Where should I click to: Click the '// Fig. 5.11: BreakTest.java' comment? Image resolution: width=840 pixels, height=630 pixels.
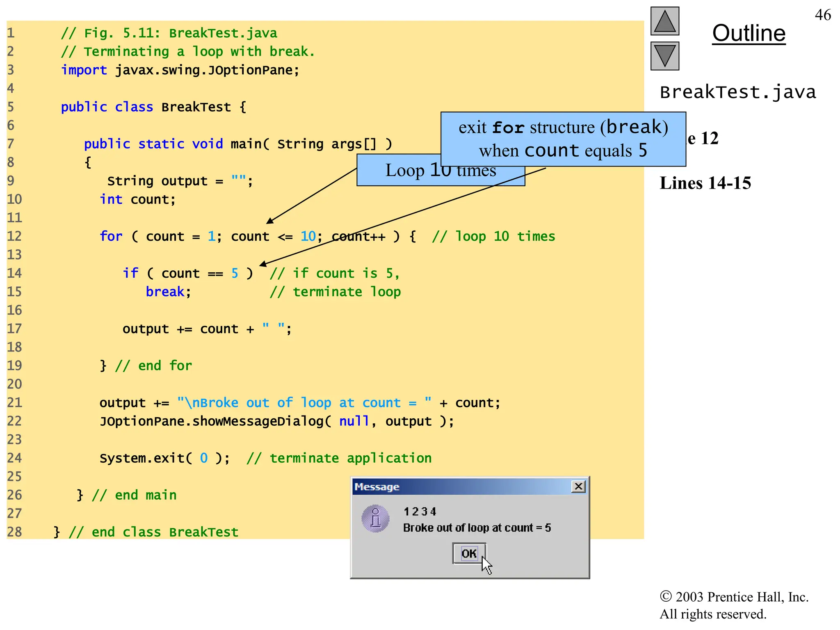tap(169, 33)
